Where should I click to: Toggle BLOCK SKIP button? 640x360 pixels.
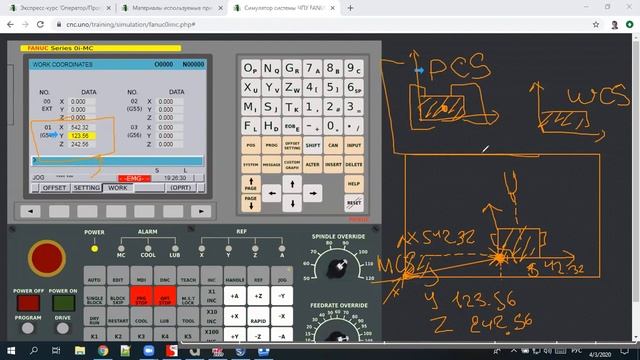pos(118,297)
